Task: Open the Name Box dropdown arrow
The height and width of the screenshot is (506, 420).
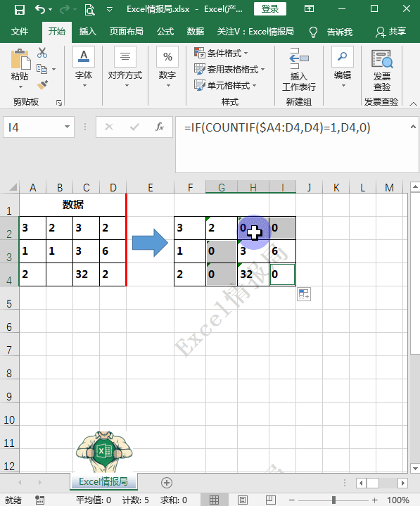Action: (x=67, y=127)
